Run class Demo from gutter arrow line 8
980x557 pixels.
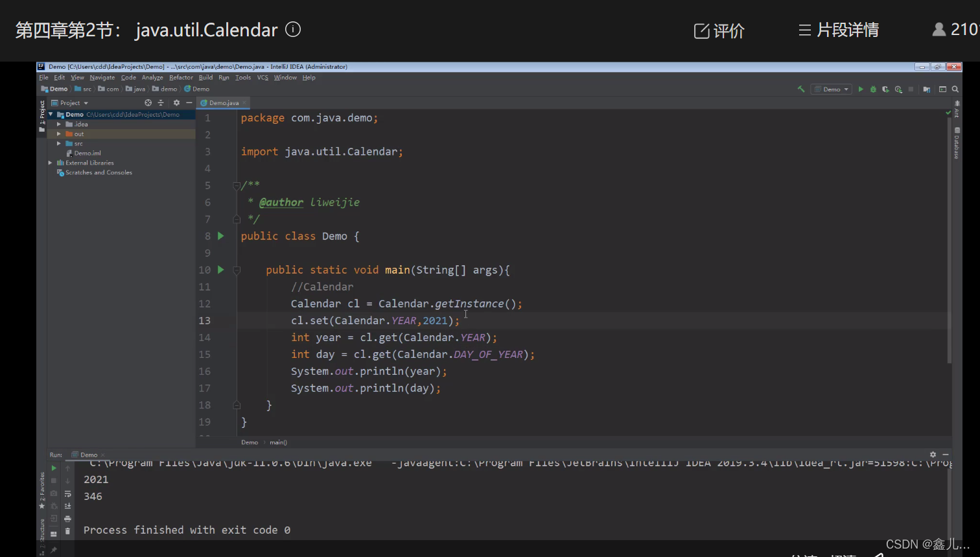click(x=221, y=236)
